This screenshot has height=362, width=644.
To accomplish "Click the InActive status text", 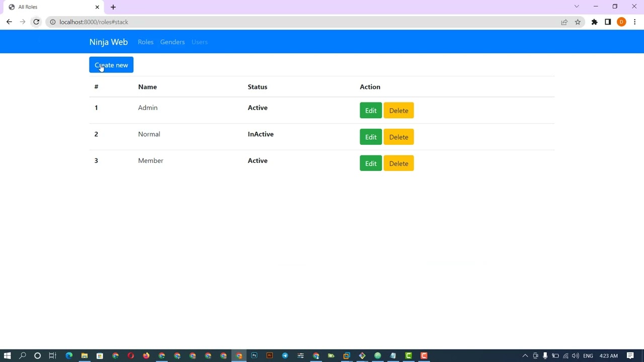I will [261, 134].
